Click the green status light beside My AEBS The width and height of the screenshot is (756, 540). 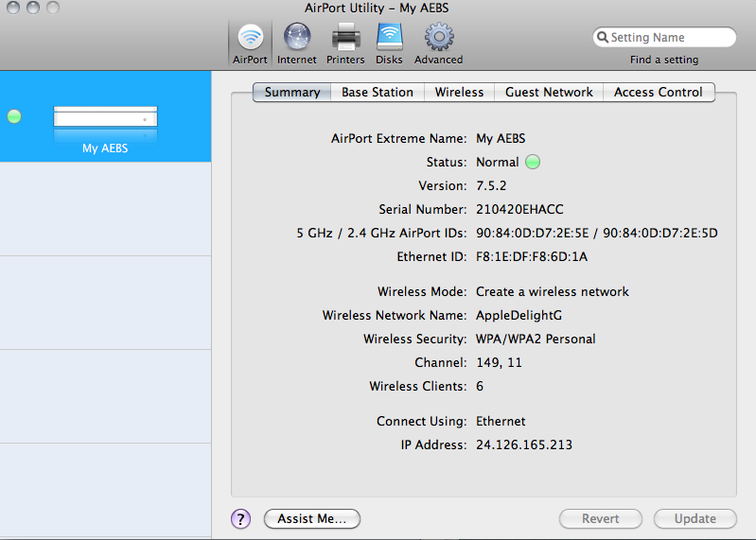click(14, 116)
